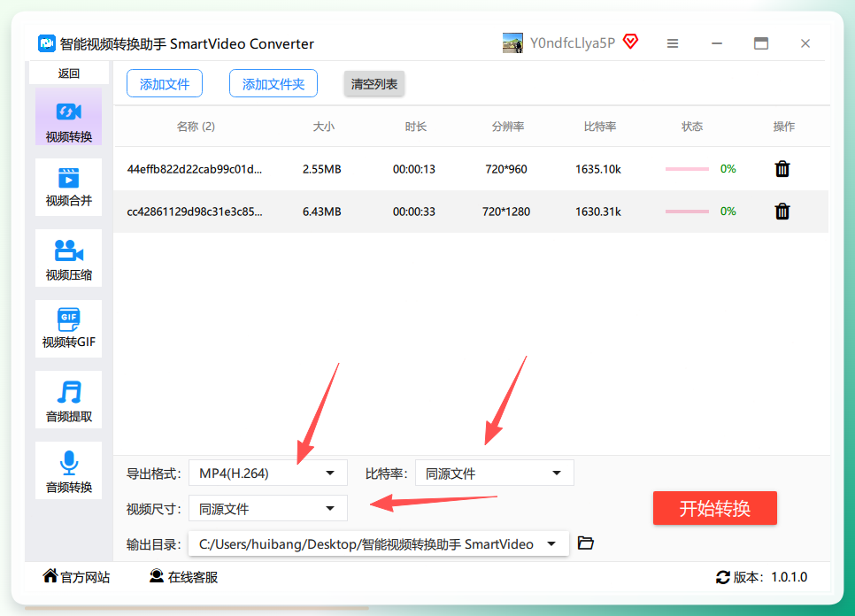Expand the 比特率 bitrate dropdown
855x616 pixels.
coord(494,473)
